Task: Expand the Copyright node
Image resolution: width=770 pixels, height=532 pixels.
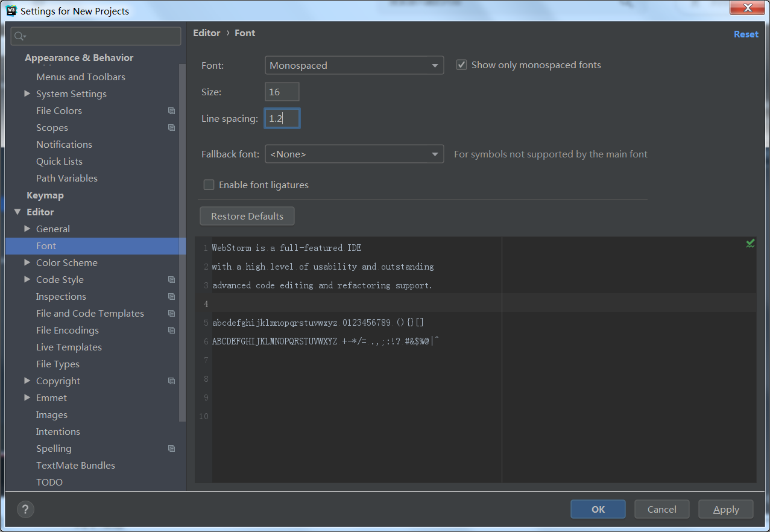Action: click(27, 381)
